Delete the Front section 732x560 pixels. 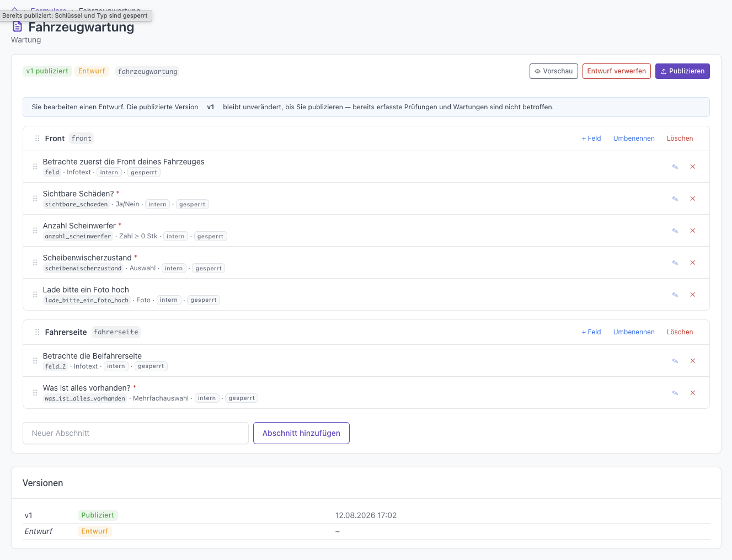click(680, 138)
